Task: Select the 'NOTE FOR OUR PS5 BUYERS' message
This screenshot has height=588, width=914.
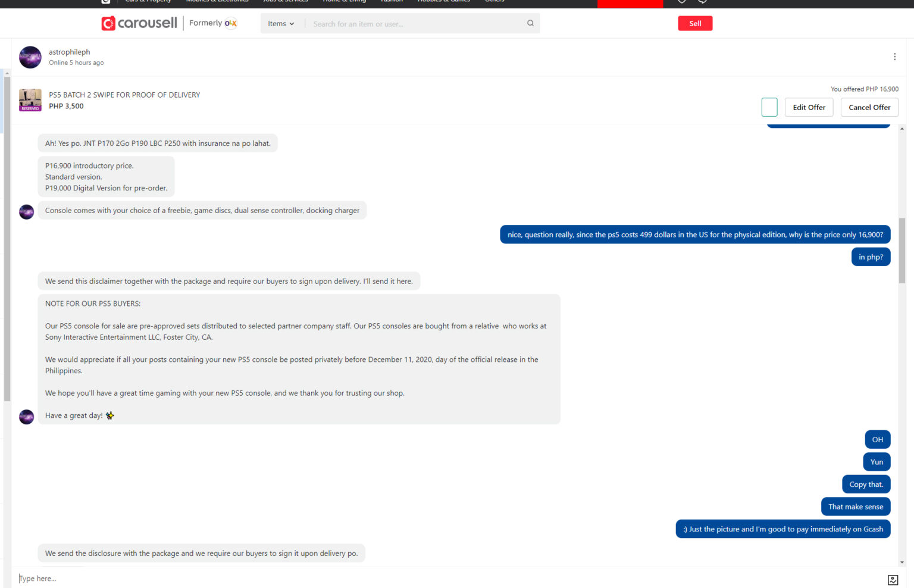Action: [299, 359]
